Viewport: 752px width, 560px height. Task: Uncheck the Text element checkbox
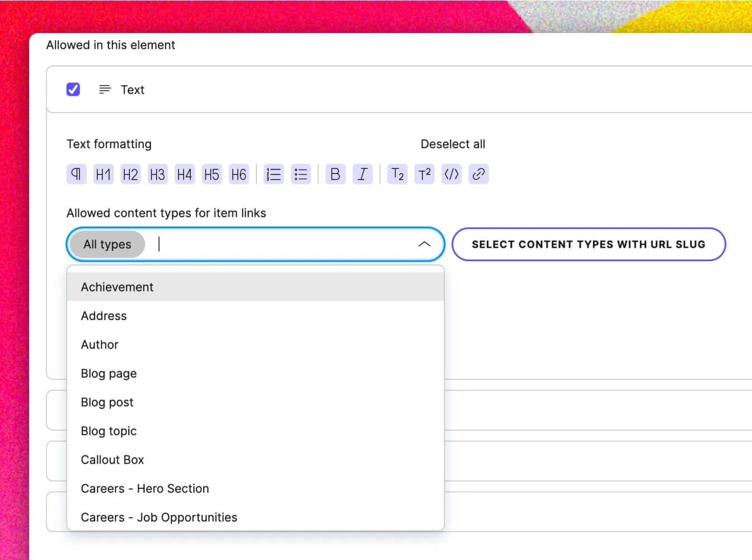pyautogui.click(x=73, y=89)
